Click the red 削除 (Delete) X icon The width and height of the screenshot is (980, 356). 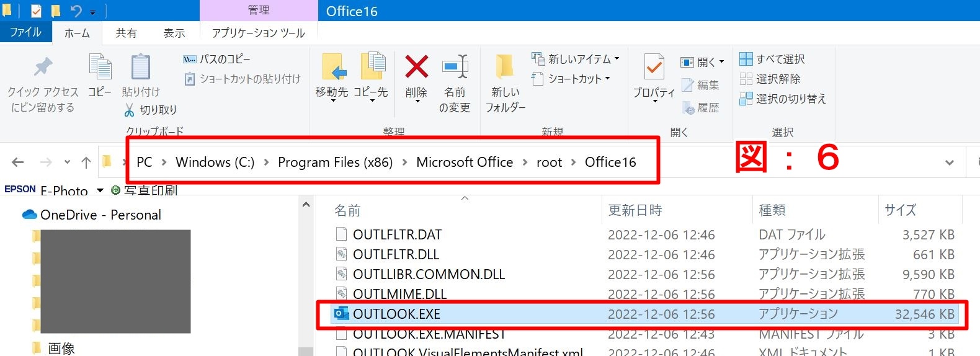pyautogui.click(x=417, y=67)
